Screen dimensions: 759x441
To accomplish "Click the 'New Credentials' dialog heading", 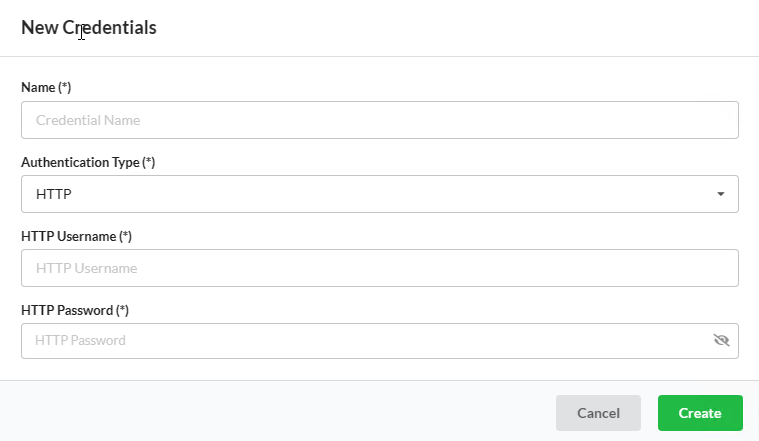I will tap(89, 28).
